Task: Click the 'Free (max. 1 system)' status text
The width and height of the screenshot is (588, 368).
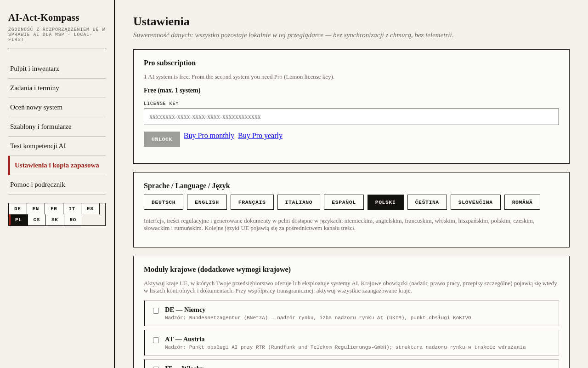Action: pos(172,91)
